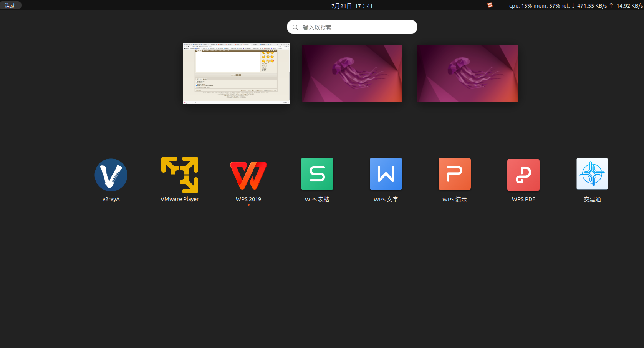Open WPS PDF app icon
This screenshot has width=644, height=348.
(523, 175)
